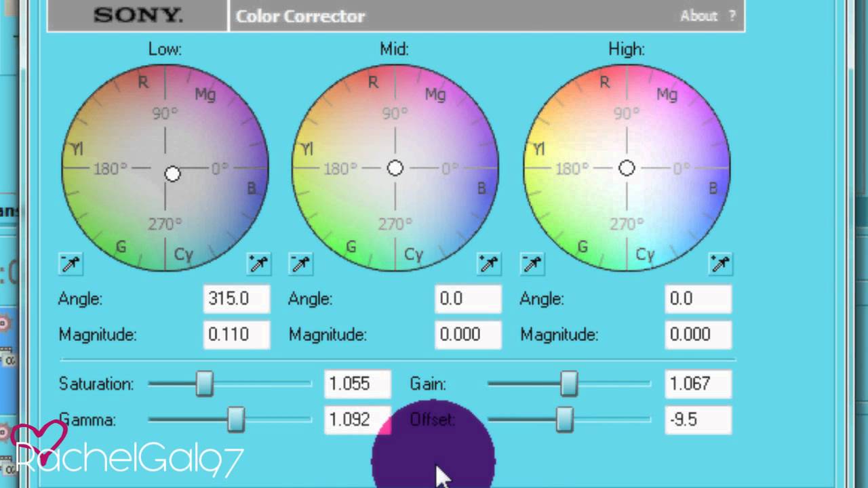Pick adjustment color eyedropper for Low wheel
This screenshot has width=868, height=488.
tap(258, 264)
